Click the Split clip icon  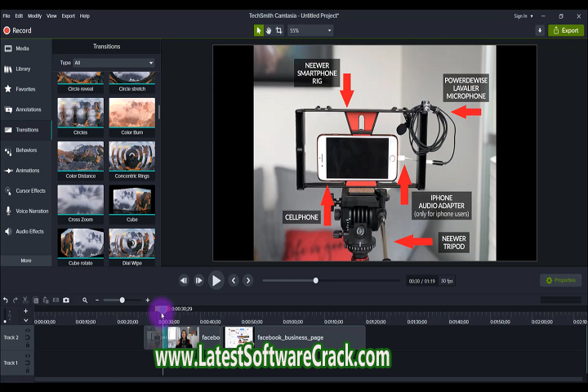click(x=56, y=300)
